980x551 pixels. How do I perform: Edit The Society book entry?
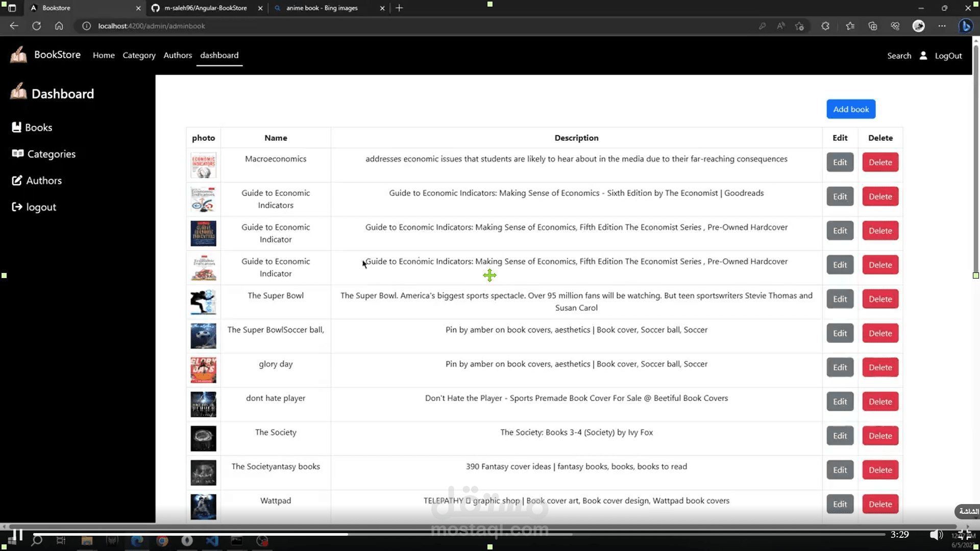click(840, 436)
